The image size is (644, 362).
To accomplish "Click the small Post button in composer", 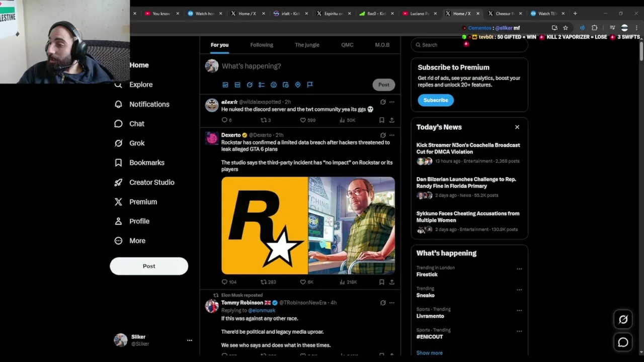I will click(384, 84).
